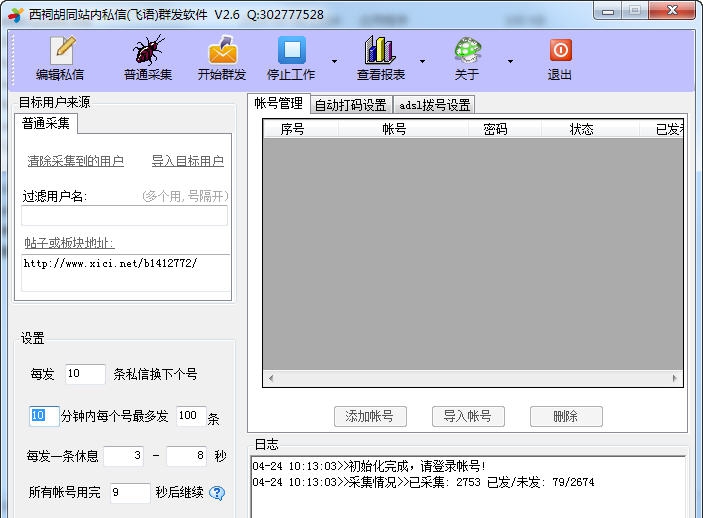Switch to the 自动打码设置 tab
This screenshot has width=703, height=518.
[x=350, y=105]
